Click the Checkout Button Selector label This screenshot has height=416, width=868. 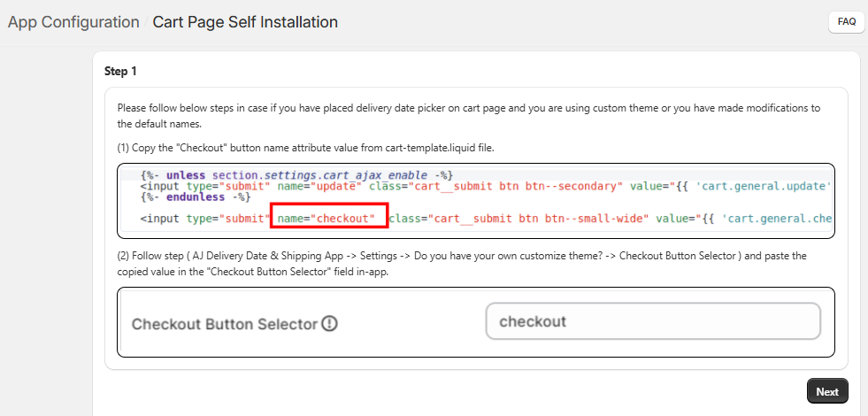(x=224, y=324)
